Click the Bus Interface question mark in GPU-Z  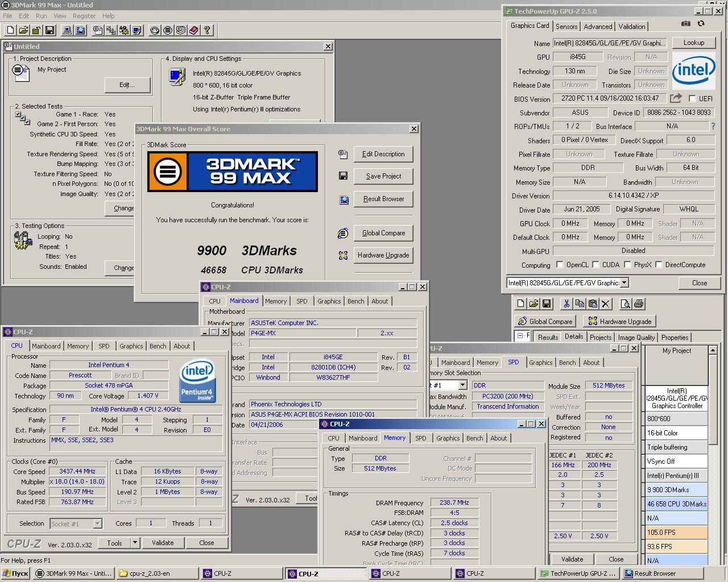pyautogui.click(x=713, y=126)
